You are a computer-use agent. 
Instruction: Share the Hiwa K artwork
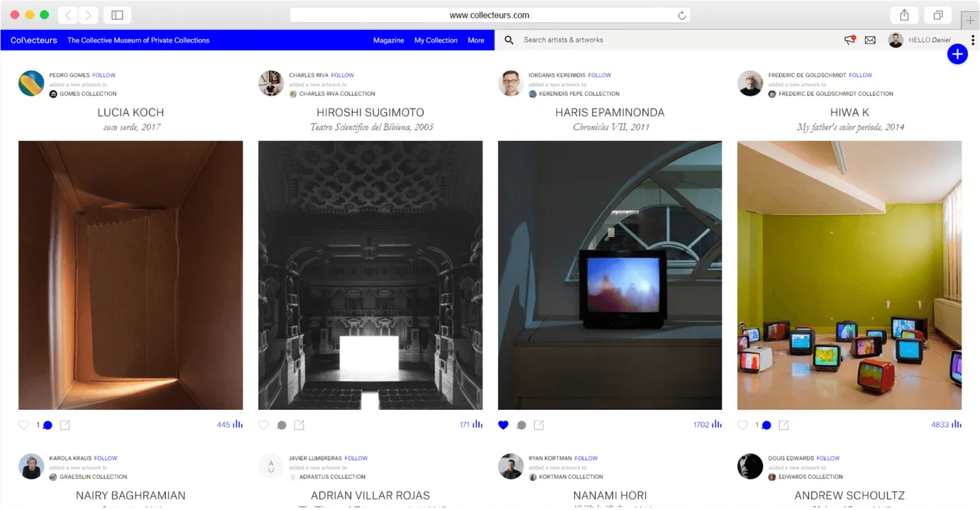(783, 425)
